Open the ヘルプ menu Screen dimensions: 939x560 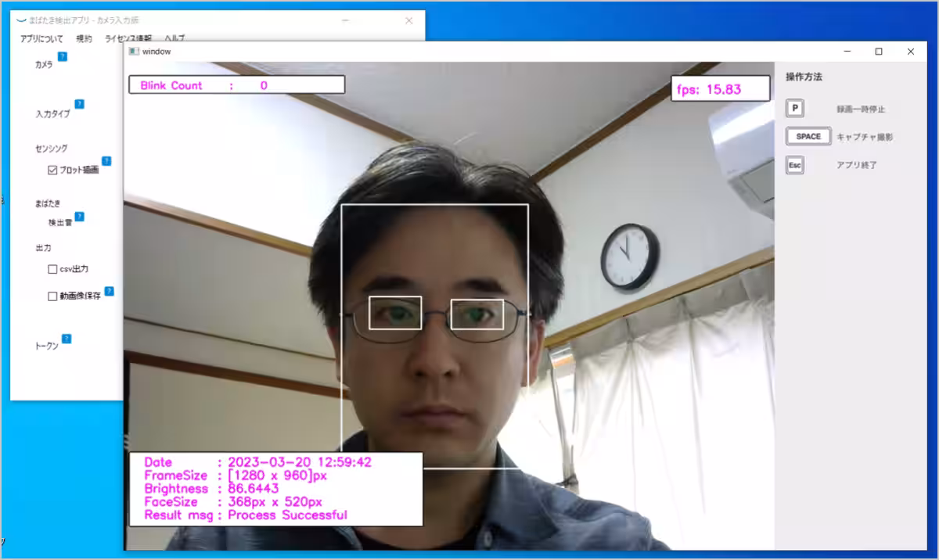coord(174,38)
